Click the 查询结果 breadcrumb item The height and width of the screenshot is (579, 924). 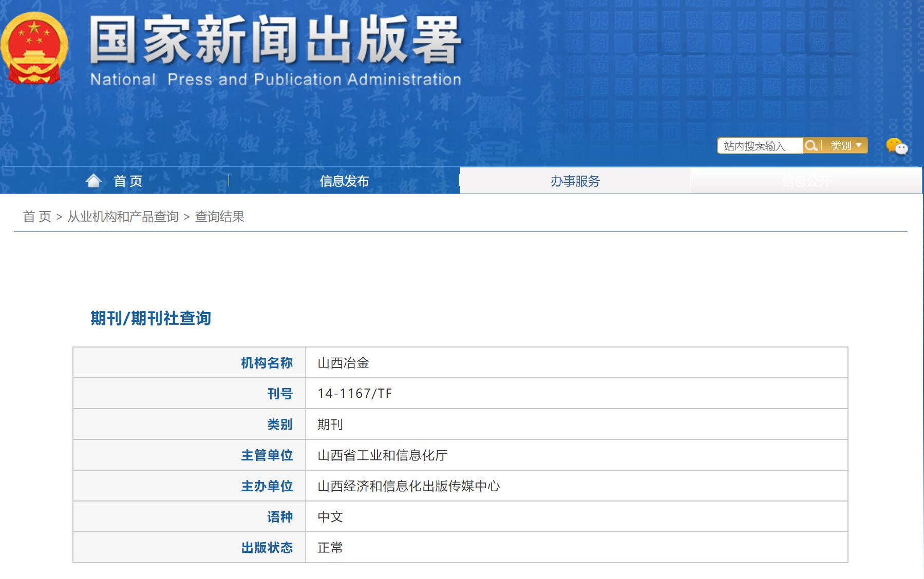coord(219,217)
